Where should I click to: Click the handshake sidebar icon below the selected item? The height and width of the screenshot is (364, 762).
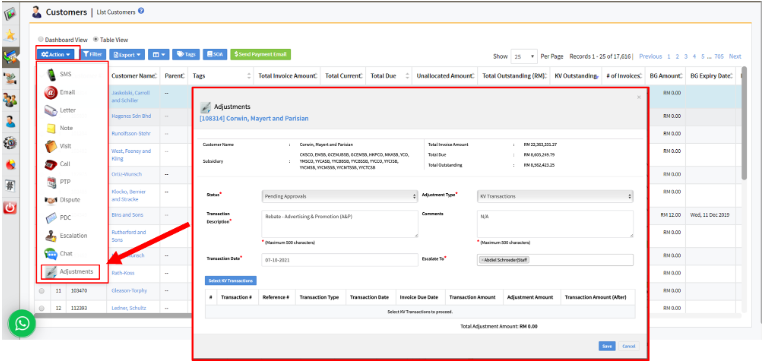coord(10,78)
